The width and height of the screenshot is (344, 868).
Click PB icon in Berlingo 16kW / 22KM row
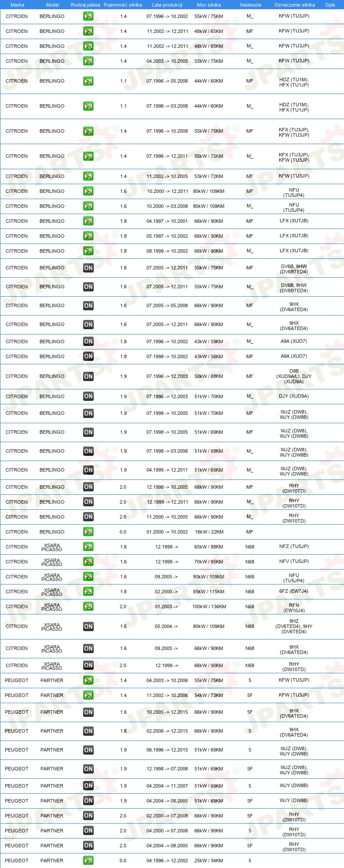[88, 532]
